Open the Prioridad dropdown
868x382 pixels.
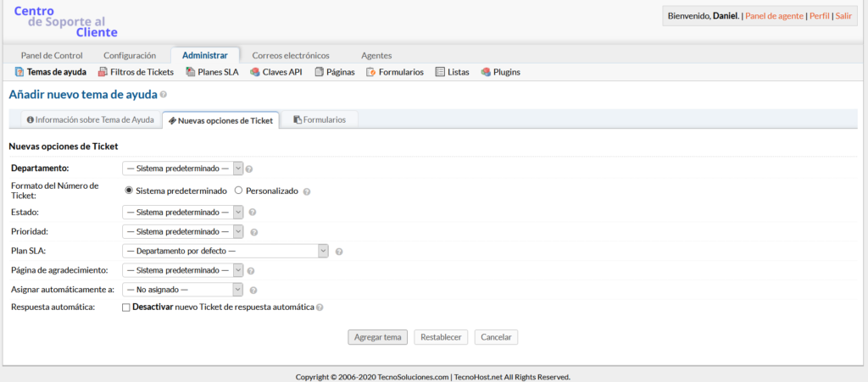pyautogui.click(x=182, y=231)
